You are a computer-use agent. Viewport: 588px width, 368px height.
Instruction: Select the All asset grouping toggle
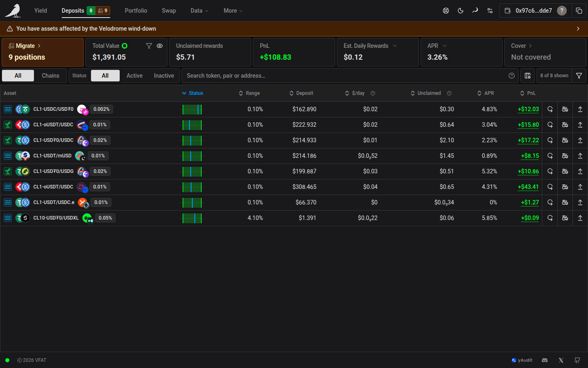click(x=18, y=76)
